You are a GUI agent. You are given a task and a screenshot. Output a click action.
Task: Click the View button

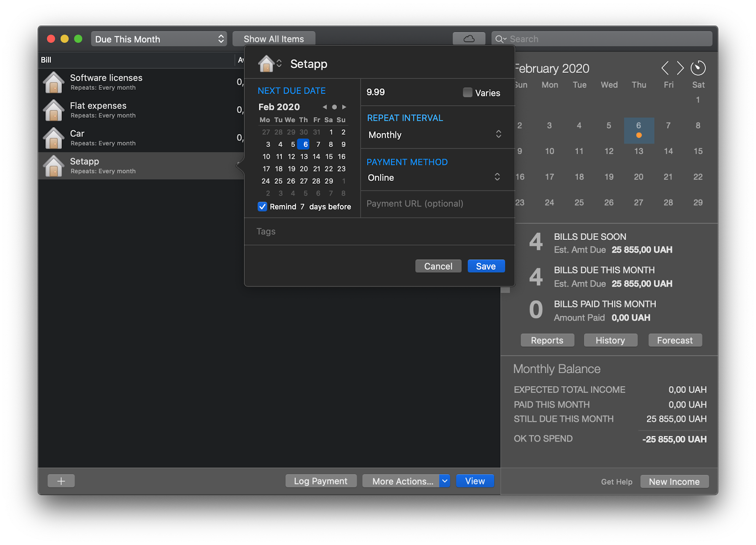(475, 481)
